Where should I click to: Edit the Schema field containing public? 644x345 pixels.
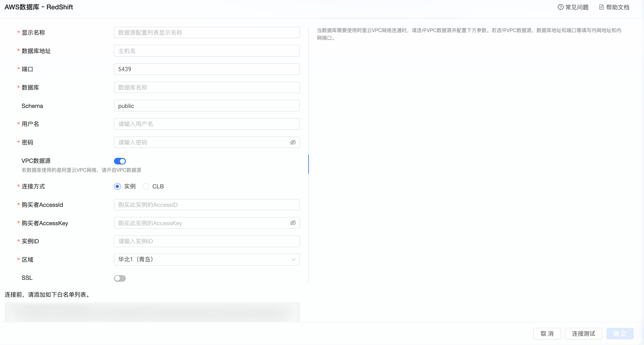point(207,106)
